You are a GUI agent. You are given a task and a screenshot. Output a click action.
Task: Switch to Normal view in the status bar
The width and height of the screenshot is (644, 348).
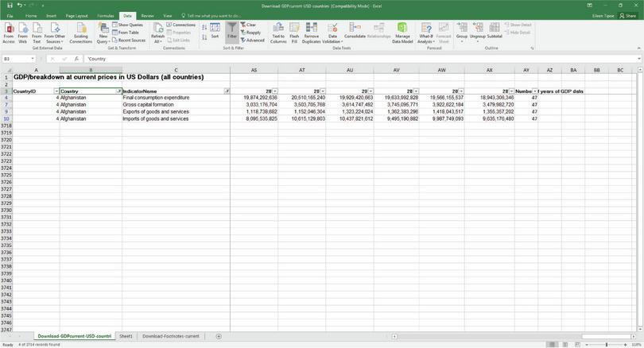tap(552, 344)
